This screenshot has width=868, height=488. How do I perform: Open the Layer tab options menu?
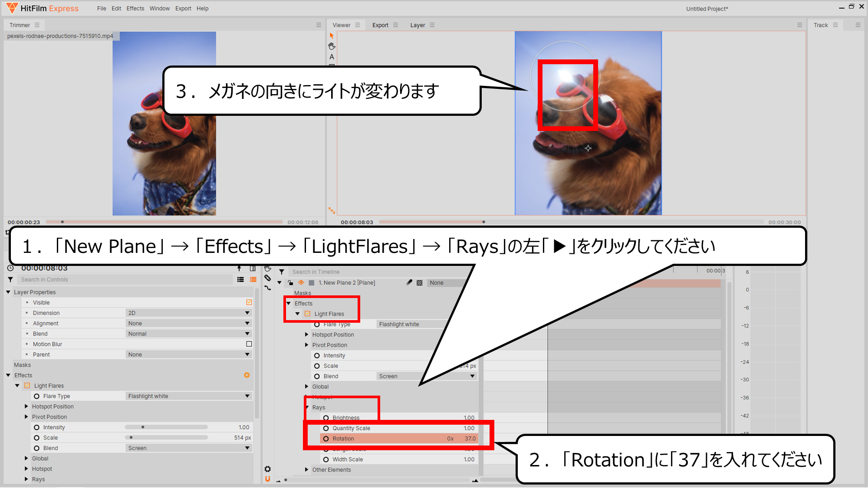pyautogui.click(x=432, y=25)
